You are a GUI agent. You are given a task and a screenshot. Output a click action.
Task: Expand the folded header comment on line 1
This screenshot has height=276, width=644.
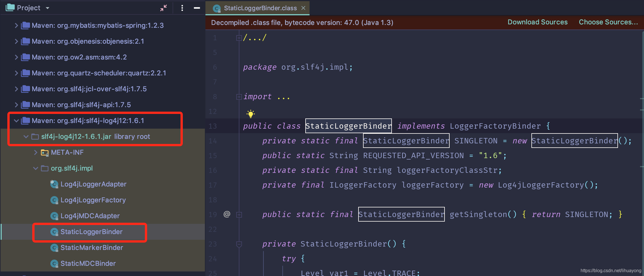(239, 38)
